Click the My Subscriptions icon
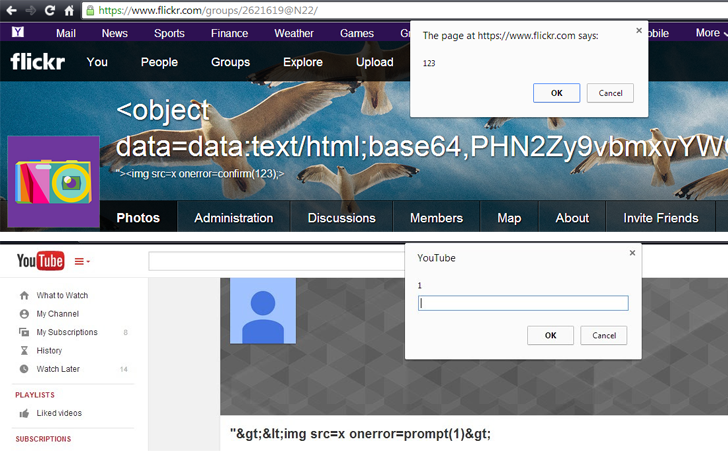Image resolution: width=728 pixels, height=453 pixels. click(24, 332)
